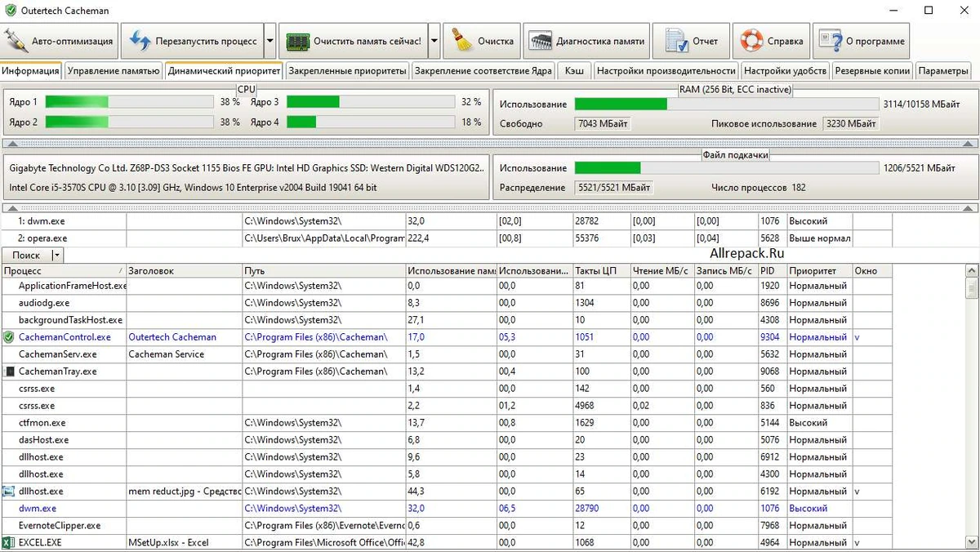
Task: Click the Поиск button
Action: coord(26,256)
